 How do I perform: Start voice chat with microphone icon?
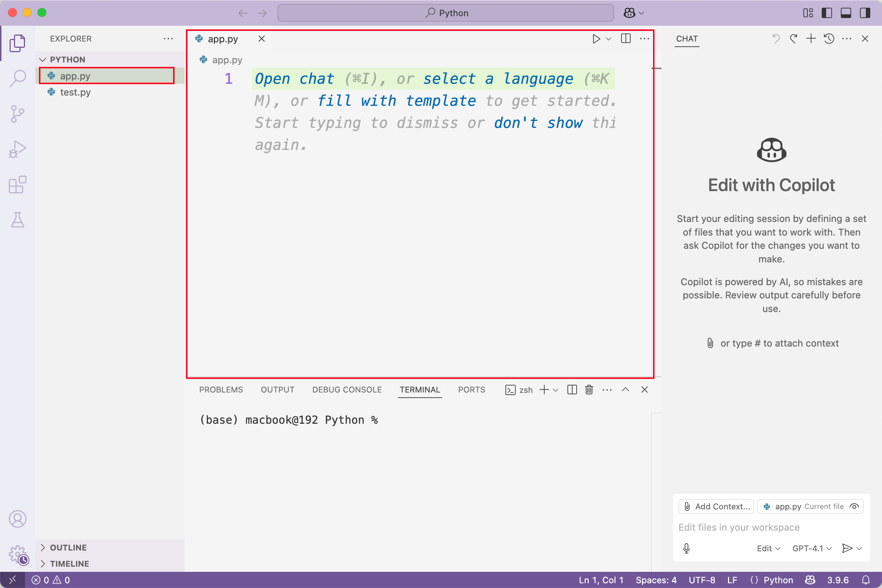686,548
